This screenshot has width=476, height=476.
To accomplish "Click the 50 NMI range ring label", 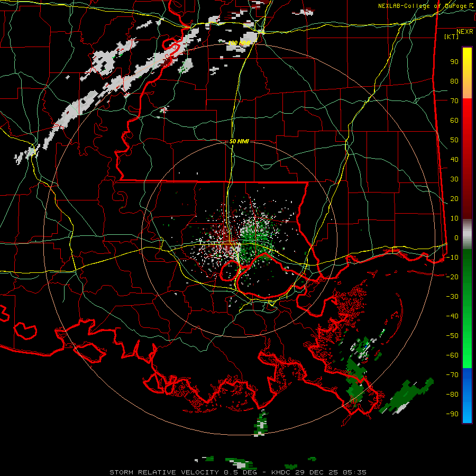I will 239,141.
